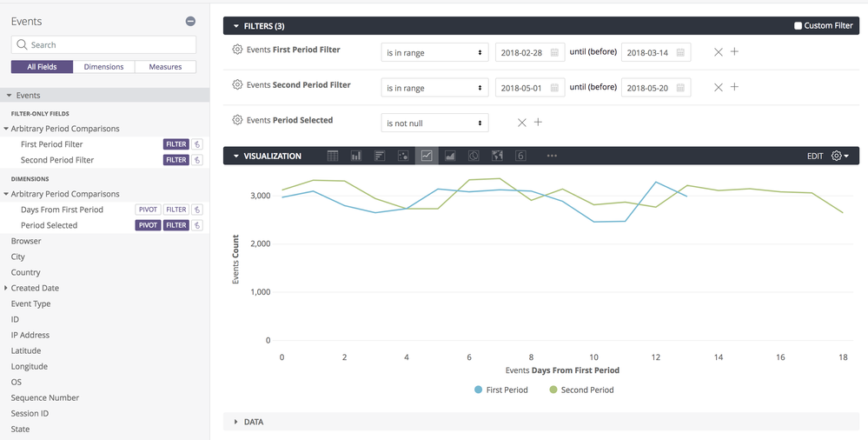Open more visualization types ellipsis
Screen dimensions: 868x440
tap(552, 157)
